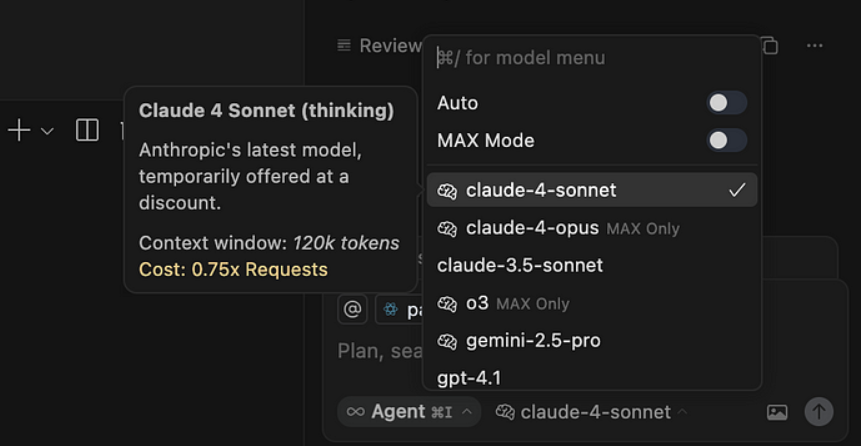Click the plus icon to add new

pos(19,130)
